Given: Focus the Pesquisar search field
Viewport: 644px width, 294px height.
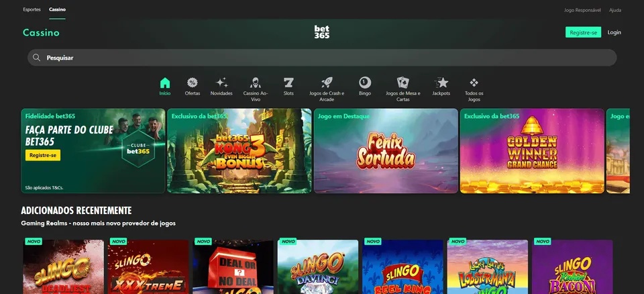Looking at the screenshot, I should coord(322,58).
